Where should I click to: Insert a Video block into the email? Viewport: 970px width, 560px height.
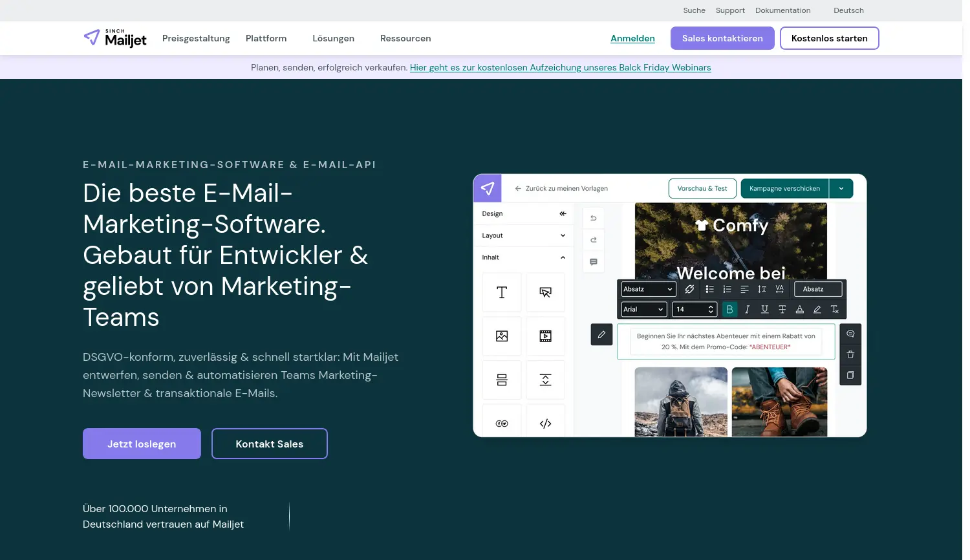click(546, 336)
